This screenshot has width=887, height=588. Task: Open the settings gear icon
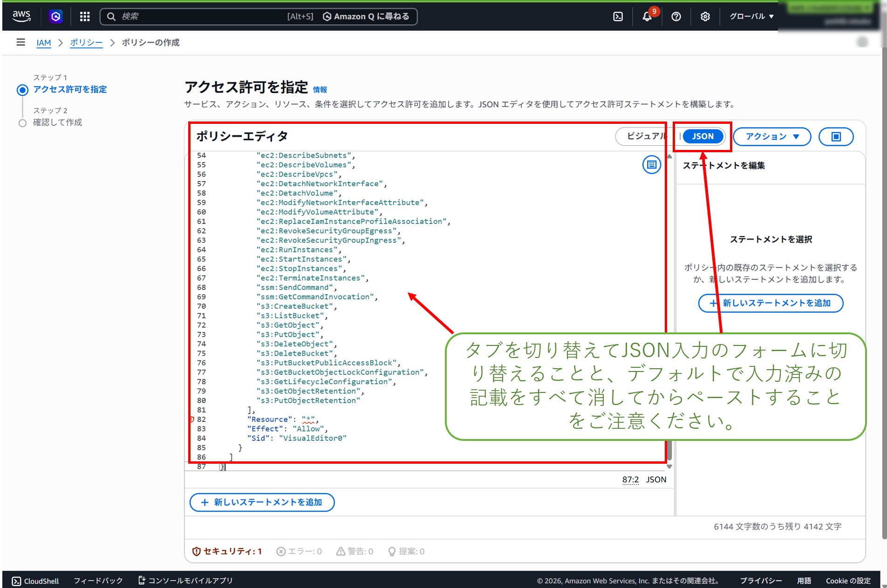[705, 17]
